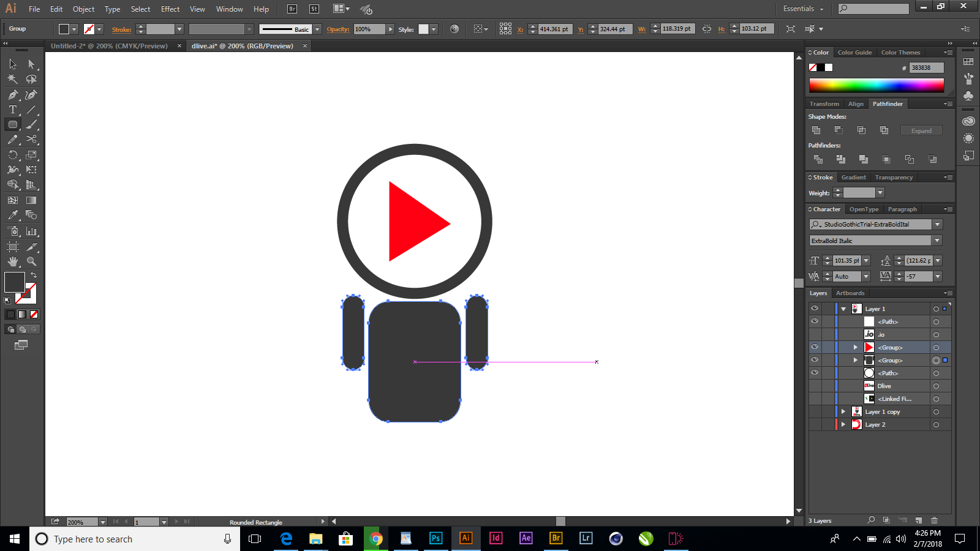Click the Expand button in Pathfinder
980x551 pixels.
pos(921,130)
